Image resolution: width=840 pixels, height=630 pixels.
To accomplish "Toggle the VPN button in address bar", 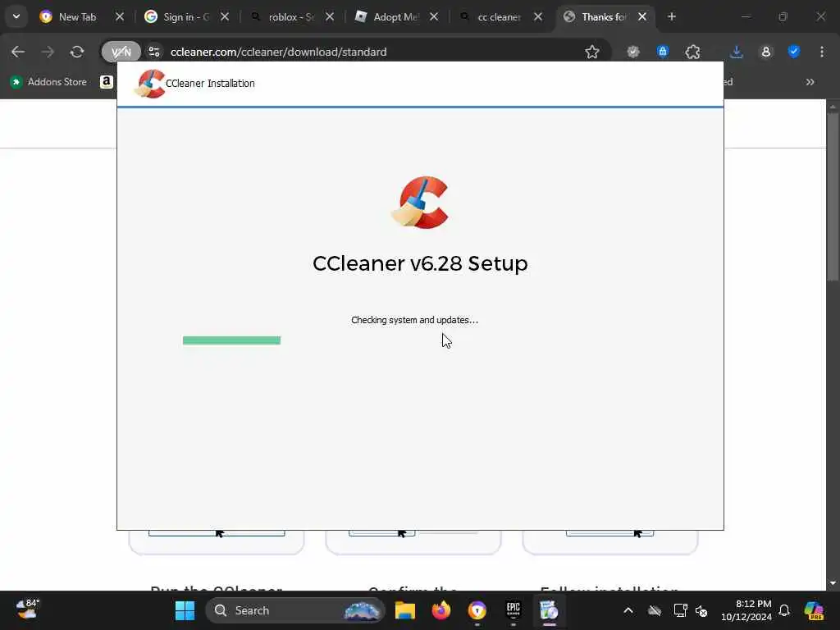I will (x=121, y=52).
